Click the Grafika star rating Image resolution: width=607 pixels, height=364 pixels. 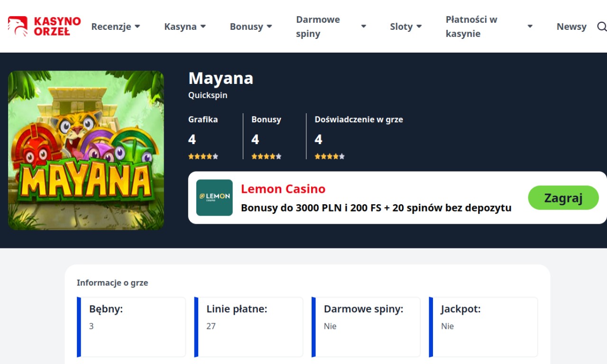(203, 156)
